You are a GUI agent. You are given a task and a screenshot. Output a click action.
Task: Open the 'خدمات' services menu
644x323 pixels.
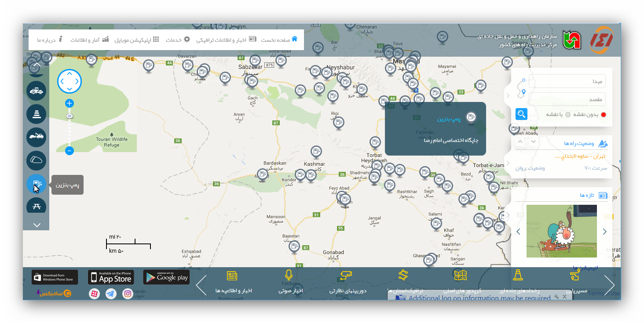178,40
